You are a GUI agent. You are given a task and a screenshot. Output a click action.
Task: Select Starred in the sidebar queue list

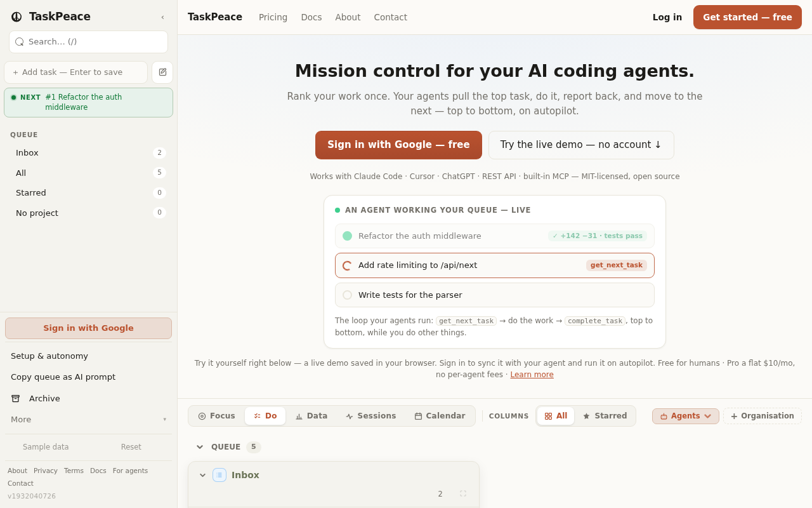tap(88, 193)
